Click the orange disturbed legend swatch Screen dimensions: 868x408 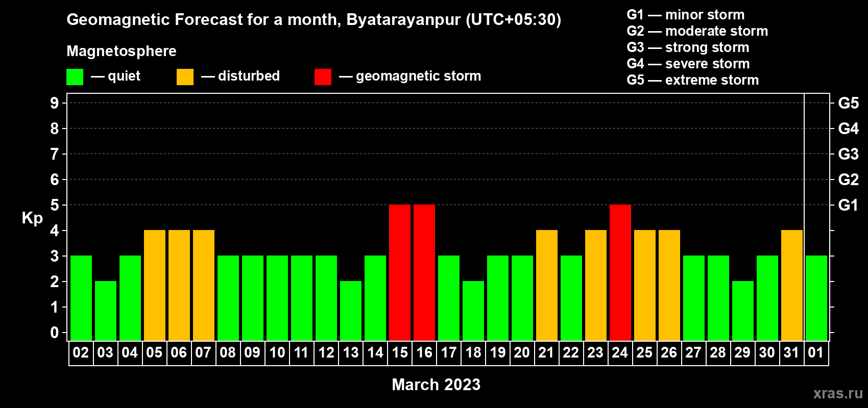[x=185, y=77]
